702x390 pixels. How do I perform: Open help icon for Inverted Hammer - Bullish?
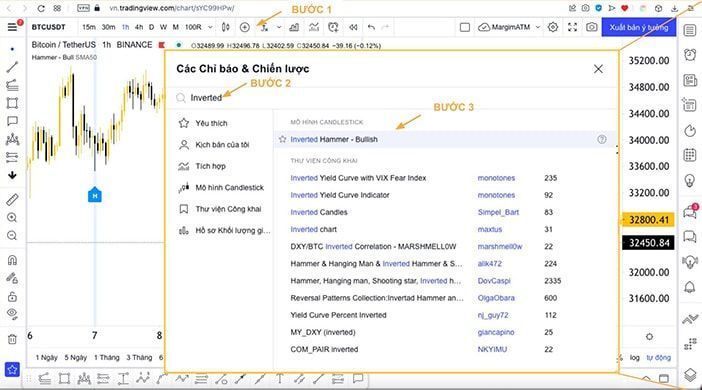pyautogui.click(x=602, y=139)
